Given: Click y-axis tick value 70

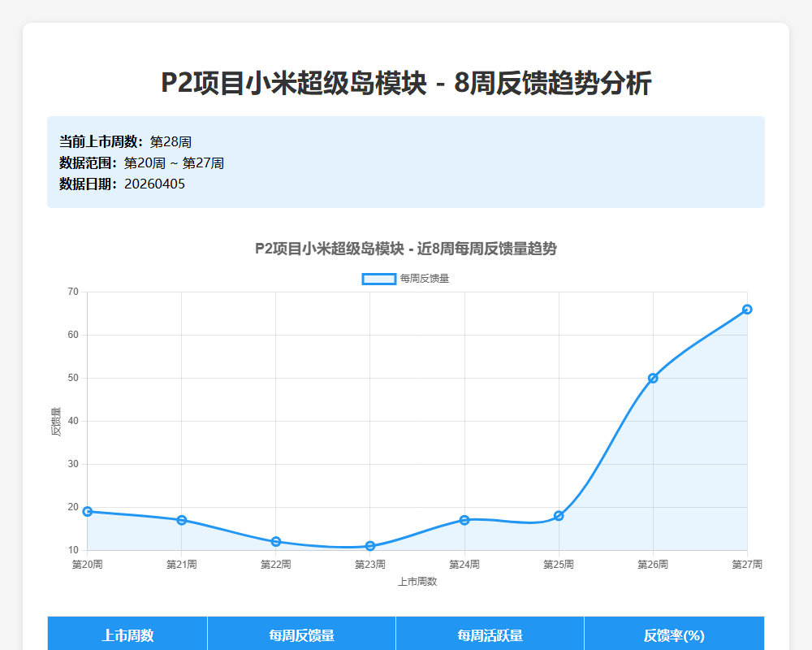Looking at the screenshot, I should (x=73, y=292).
